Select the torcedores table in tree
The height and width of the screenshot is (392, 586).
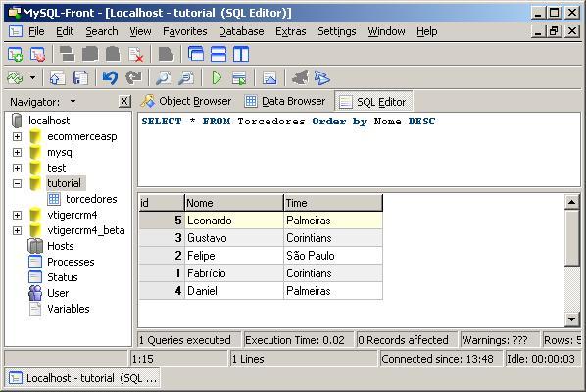pyautogui.click(x=91, y=199)
